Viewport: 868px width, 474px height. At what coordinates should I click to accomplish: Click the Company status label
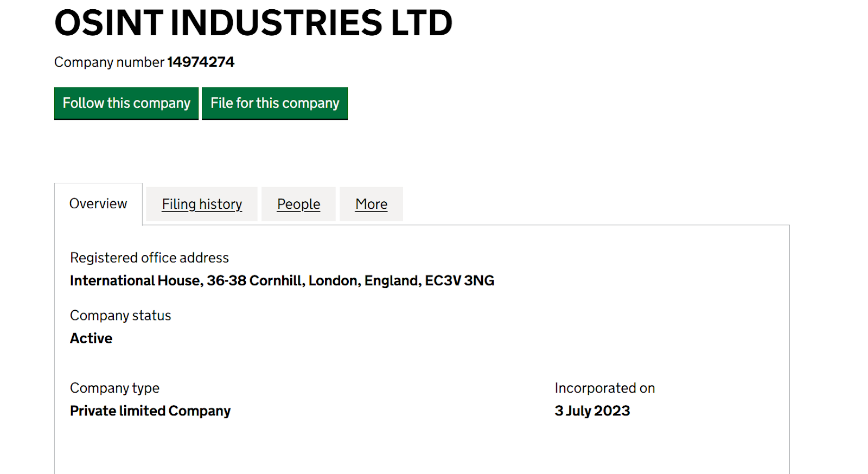click(120, 316)
